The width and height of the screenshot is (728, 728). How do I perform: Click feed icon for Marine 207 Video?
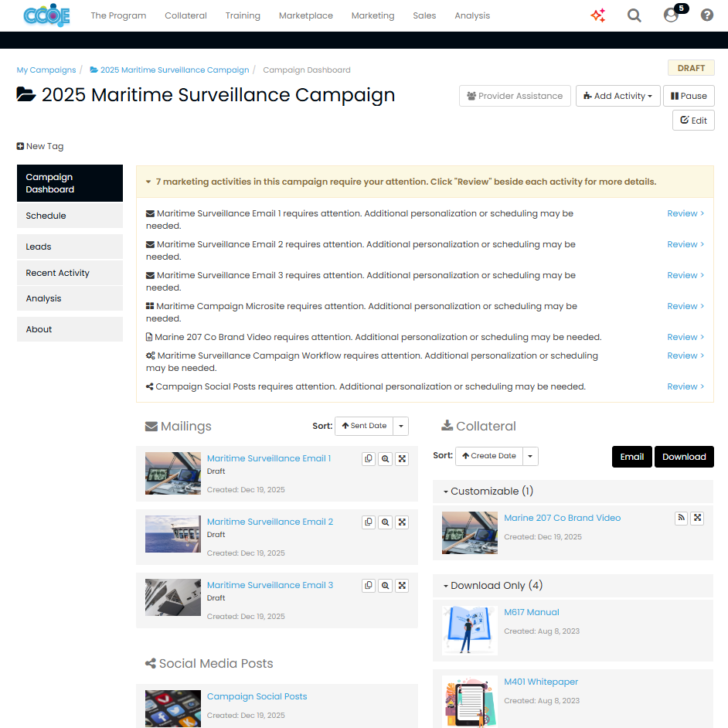(681, 518)
